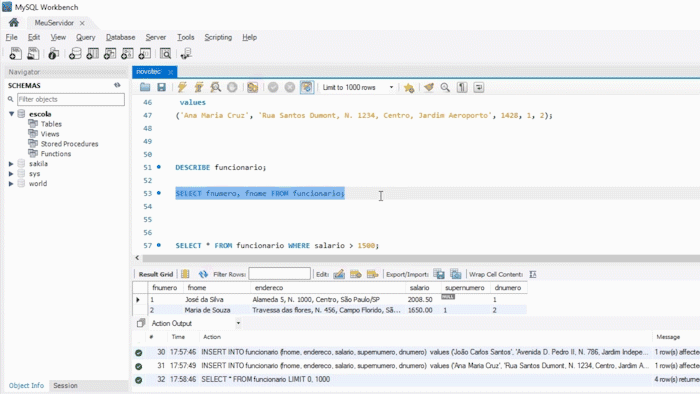Image resolution: width=700 pixels, height=394 pixels.
Task: Import records from file icon
Action: click(456, 274)
